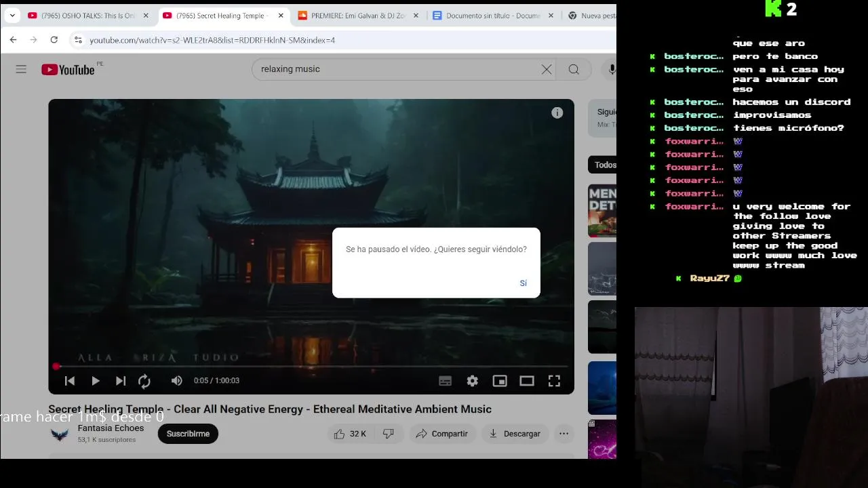Clear the search query with X
Image resolution: width=868 pixels, height=488 pixels.
coord(547,69)
